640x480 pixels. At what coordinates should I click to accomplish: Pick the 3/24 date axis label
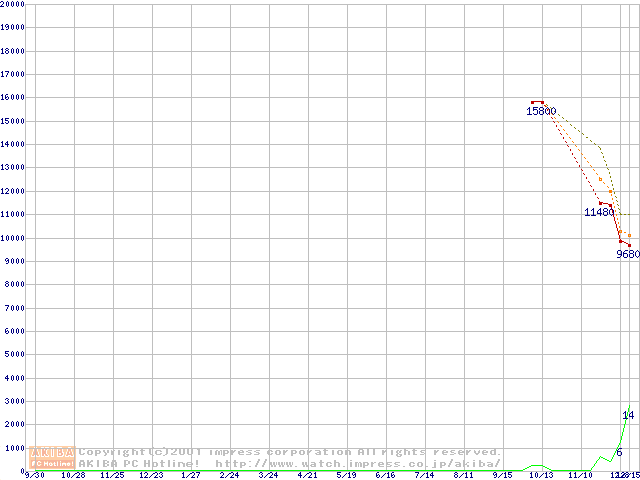pyautogui.click(x=268, y=475)
